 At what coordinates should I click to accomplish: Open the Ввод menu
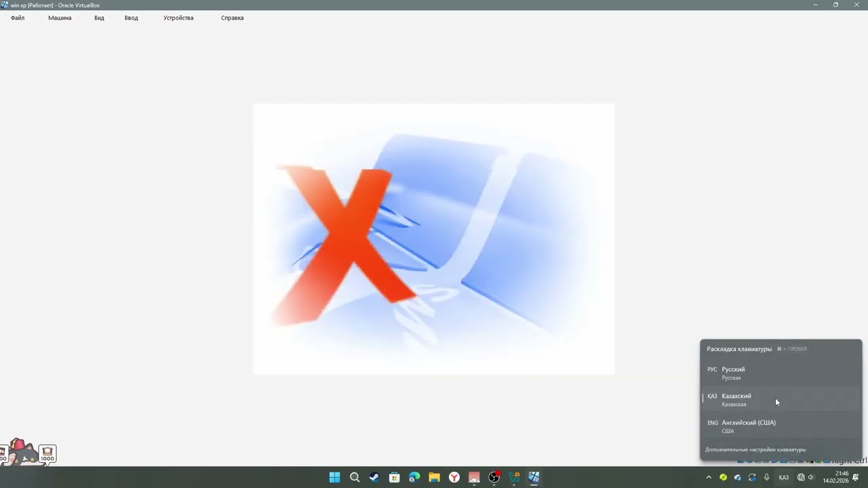[x=132, y=18]
